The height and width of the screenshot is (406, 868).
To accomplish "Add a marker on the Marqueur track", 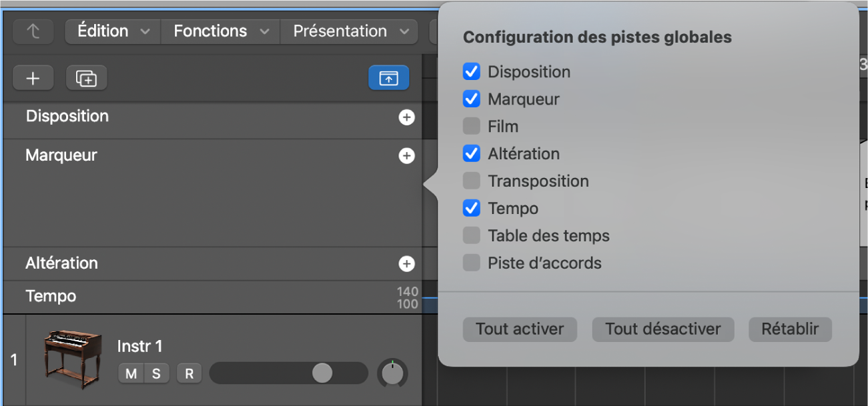I will coord(406,155).
